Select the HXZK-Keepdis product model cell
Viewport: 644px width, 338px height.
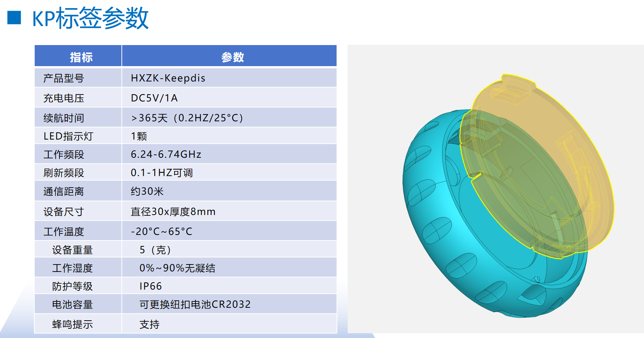coord(168,78)
